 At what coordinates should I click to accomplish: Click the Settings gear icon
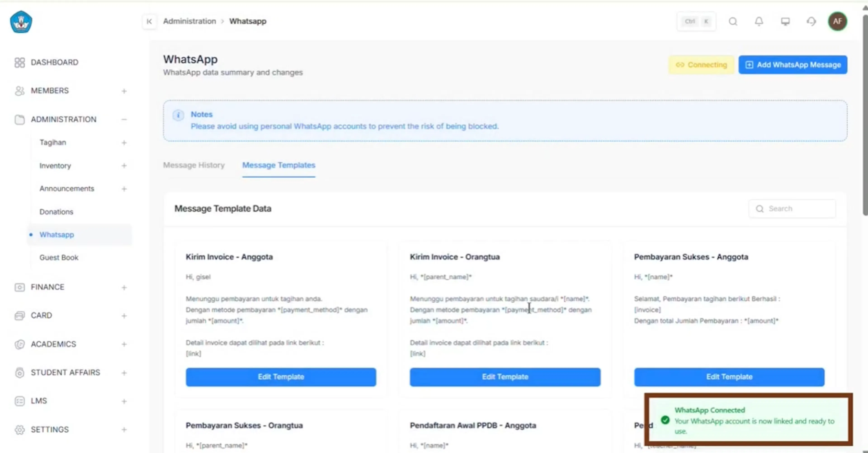pyautogui.click(x=19, y=430)
